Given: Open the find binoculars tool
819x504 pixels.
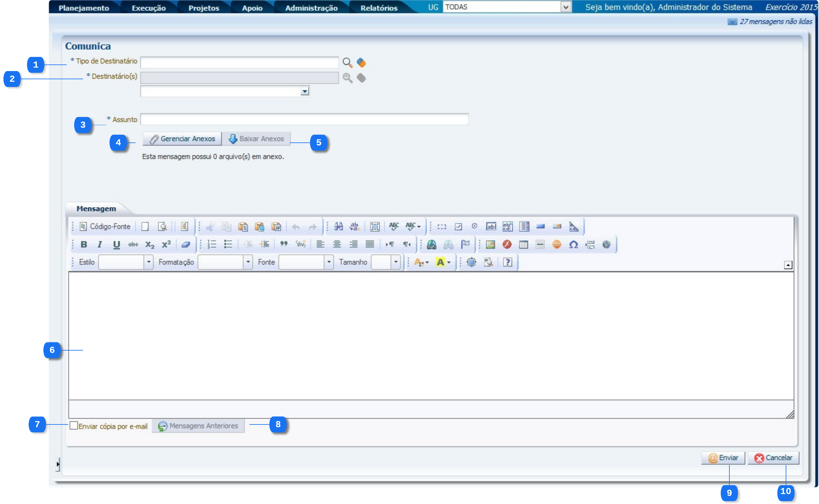Looking at the screenshot, I should pos(338,227).
